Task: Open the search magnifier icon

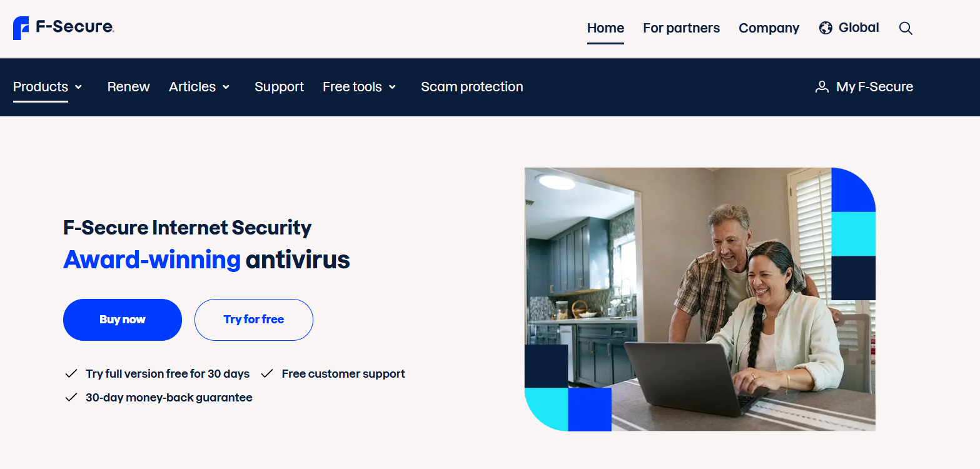Action: click(906, 28)
